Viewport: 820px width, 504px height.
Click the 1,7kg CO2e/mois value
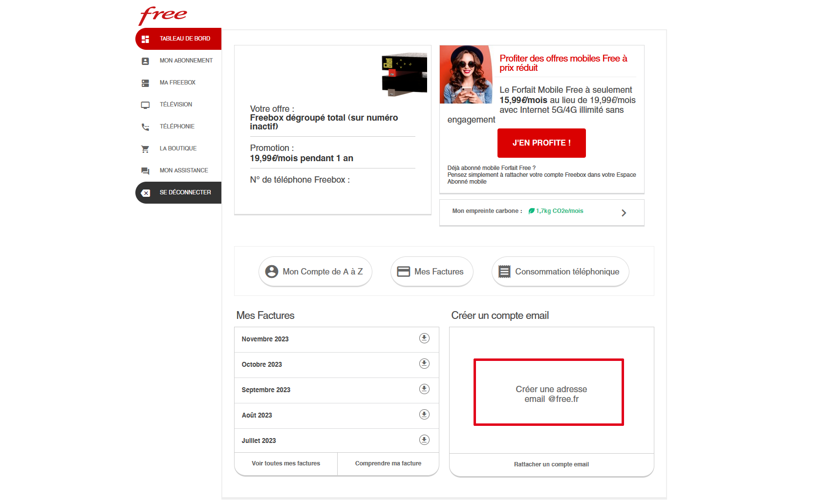click(x=560, y=211)
